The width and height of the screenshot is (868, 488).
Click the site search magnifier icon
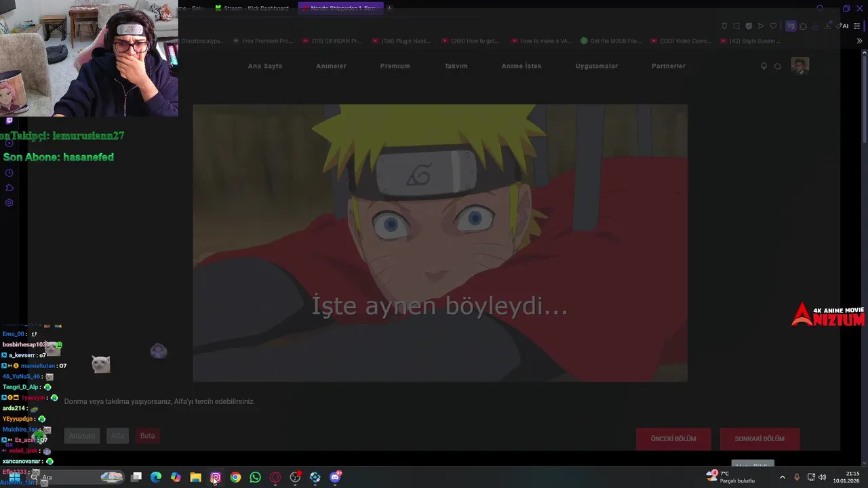[778, 66]
